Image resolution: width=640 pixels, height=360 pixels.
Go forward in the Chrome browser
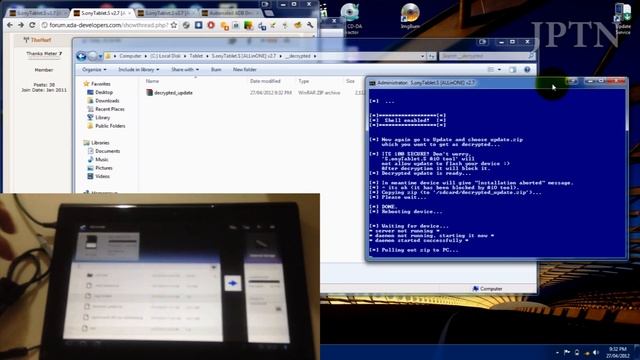pyautogui.click(x=21, y=25)
